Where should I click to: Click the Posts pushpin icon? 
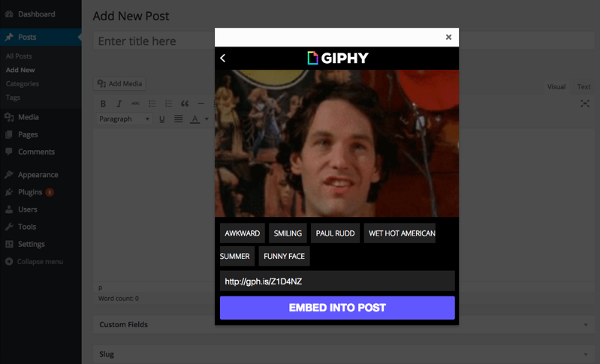click(x=9, y=37)
